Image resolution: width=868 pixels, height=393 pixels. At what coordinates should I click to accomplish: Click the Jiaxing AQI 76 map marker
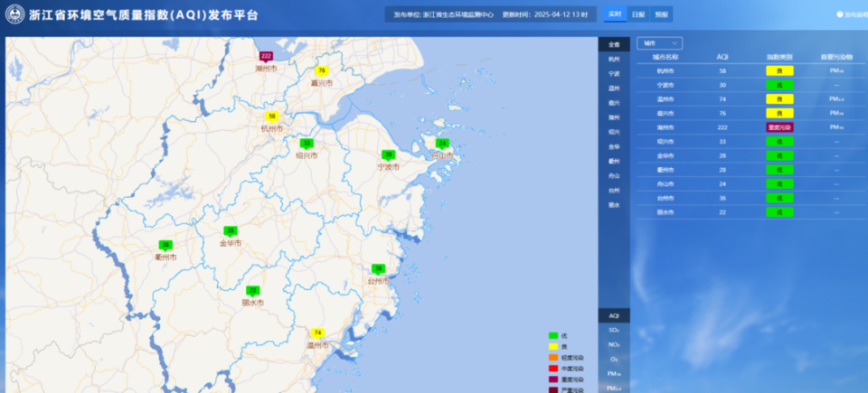point(321,70)
